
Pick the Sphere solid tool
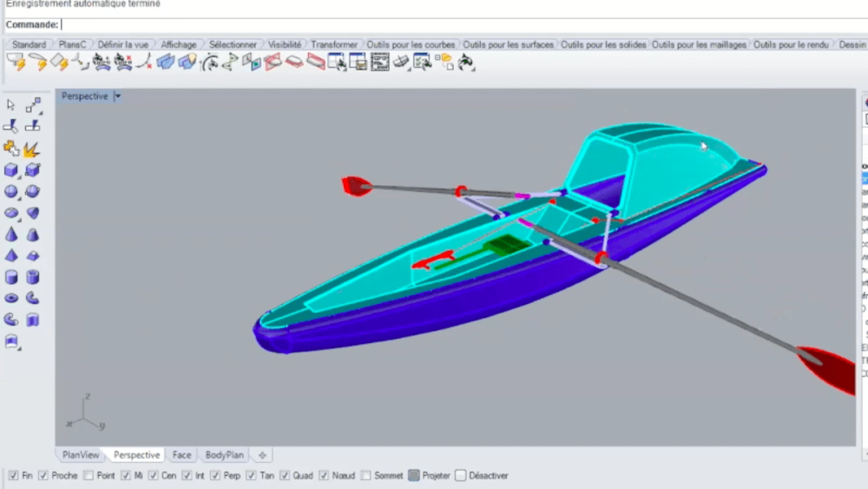tap(11, 192)
